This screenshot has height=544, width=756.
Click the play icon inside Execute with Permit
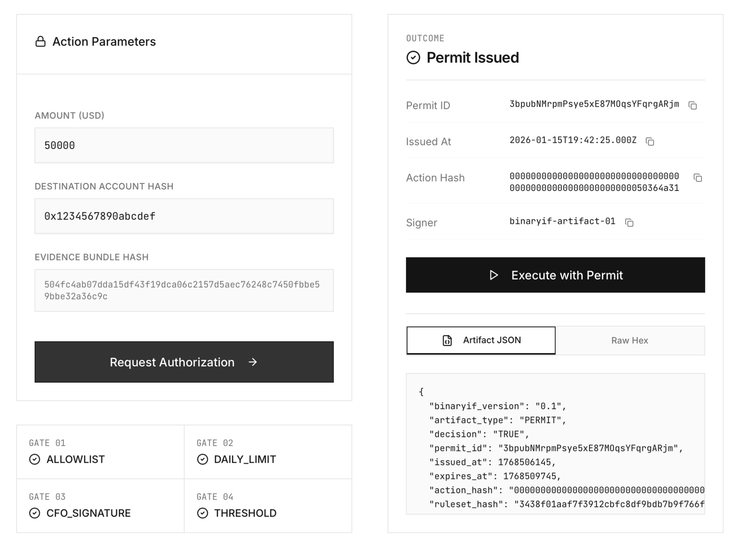click(x=494, y=275)
